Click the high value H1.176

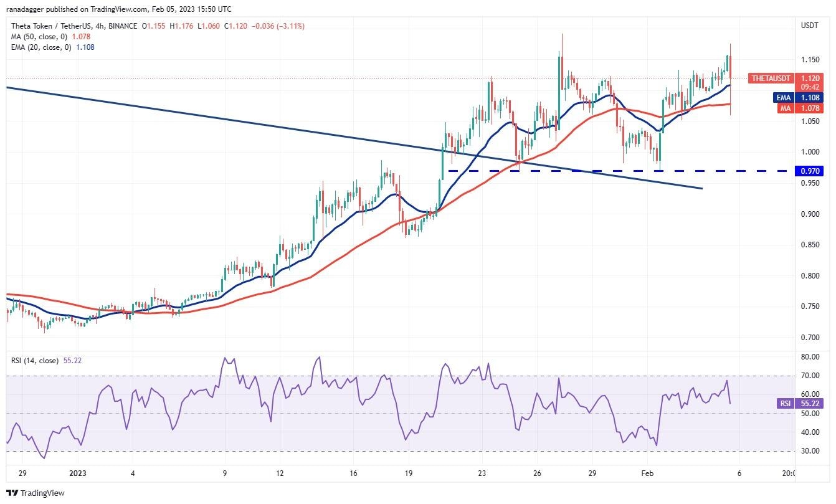coord(182,26)
